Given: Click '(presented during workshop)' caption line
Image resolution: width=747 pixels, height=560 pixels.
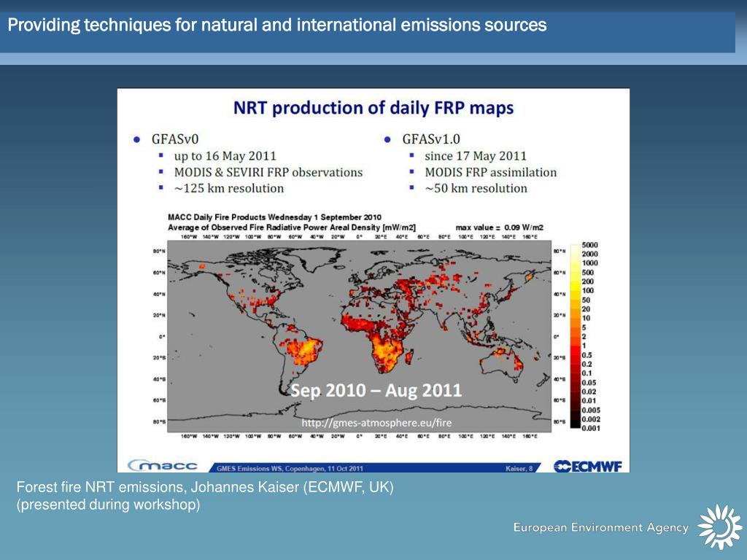Looking at the screenshot, I should point(108,505).
